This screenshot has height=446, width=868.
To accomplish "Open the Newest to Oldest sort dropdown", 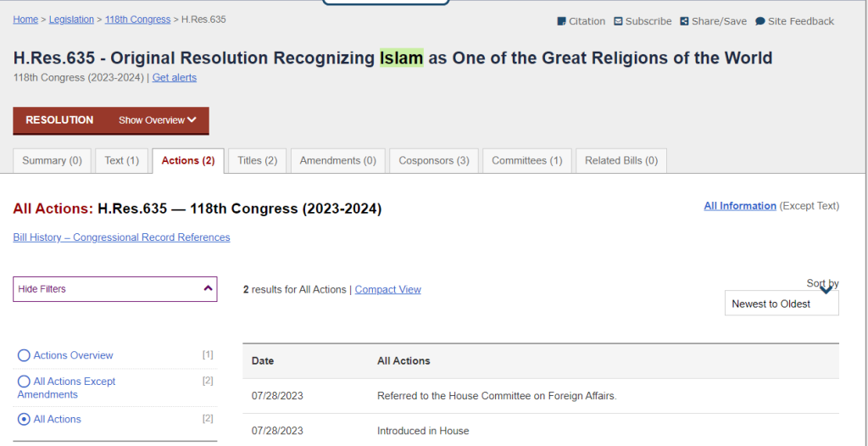I will (782, 303).
